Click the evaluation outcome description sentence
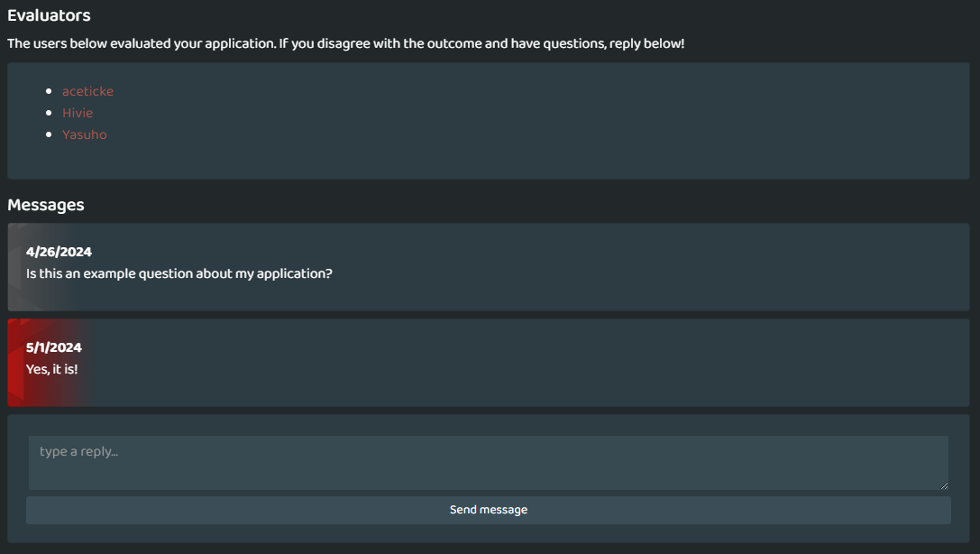 point(345,44)
